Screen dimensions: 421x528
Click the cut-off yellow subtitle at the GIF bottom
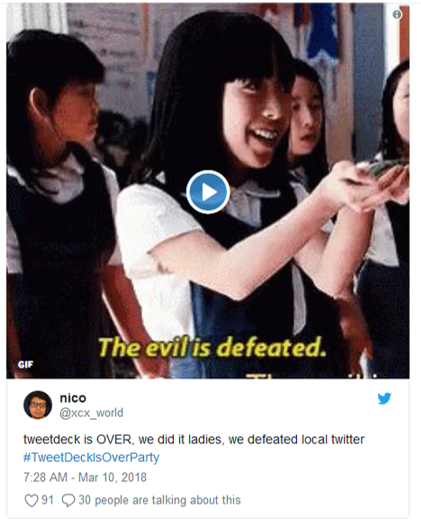tap(318, 376)
